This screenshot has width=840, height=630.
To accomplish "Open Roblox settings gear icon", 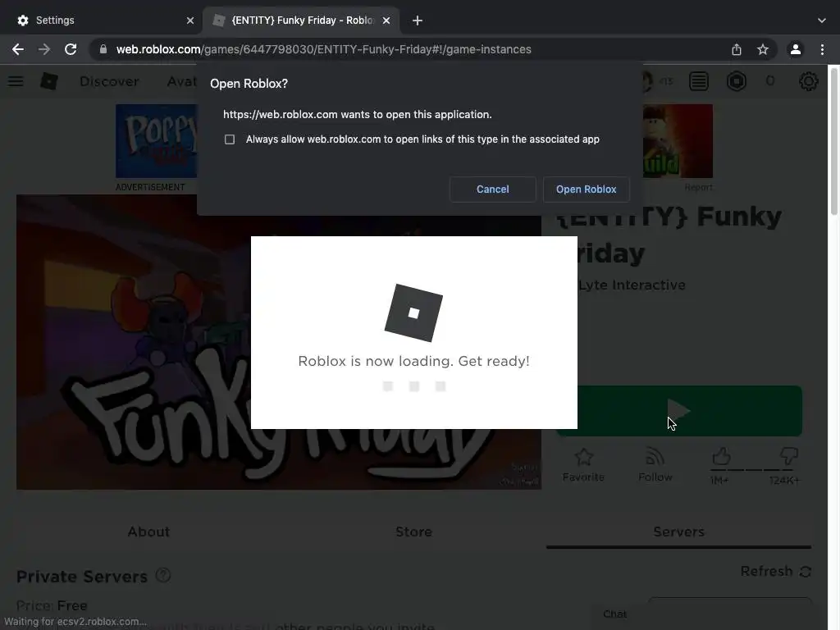I will click(808, 81).
